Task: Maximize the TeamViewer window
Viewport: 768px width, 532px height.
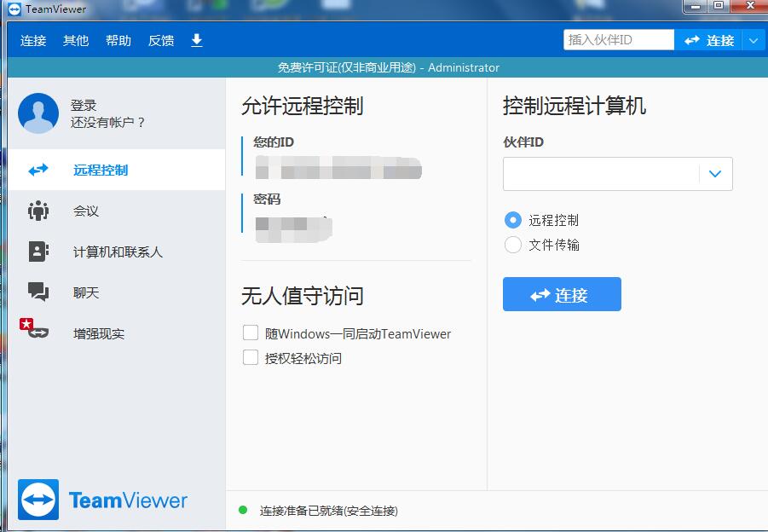Action: pyautogui.click(x=719, y=6)
